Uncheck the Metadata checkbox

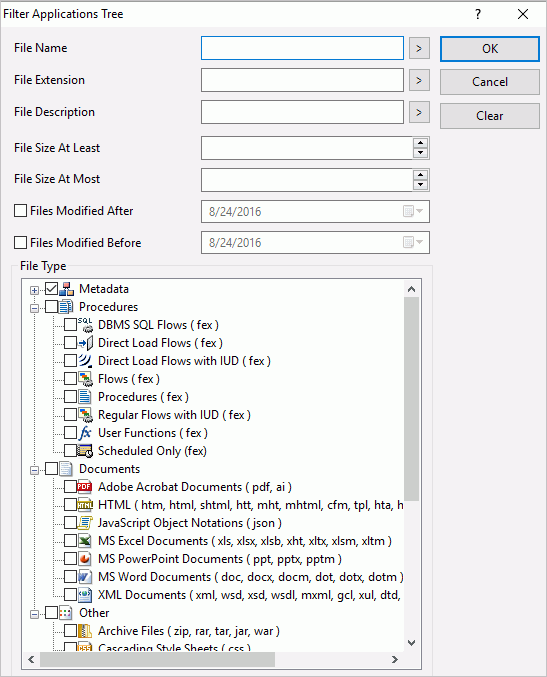tap(51, 289)
